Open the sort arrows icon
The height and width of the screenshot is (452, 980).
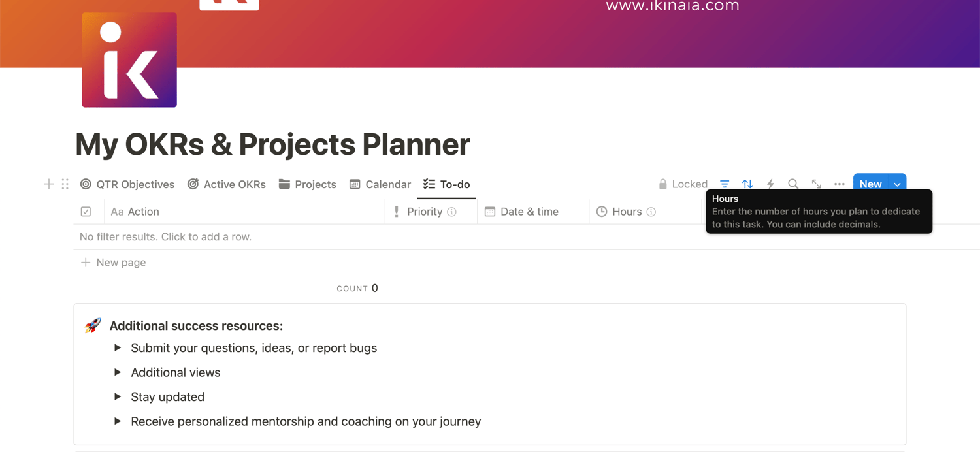point(747,184)
